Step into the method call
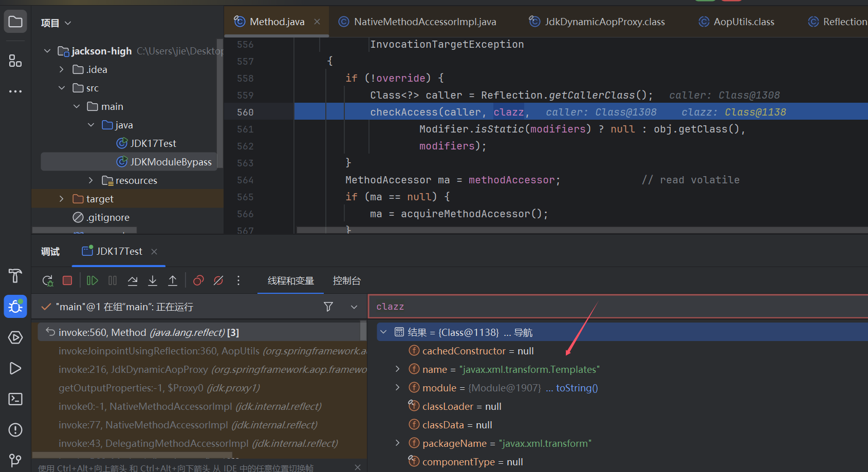 [153, 280]
